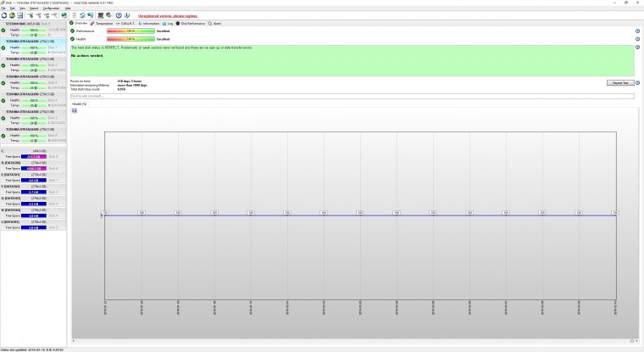Click the save graph icon above the chart
The height and width of the screenshot is (352, 644).
coord(75,110)
